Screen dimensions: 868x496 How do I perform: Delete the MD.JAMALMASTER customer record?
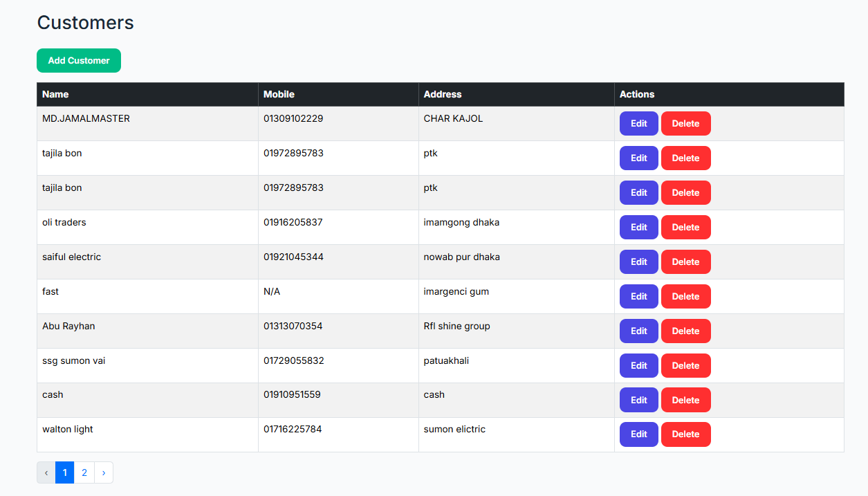pyautogui.click(x=685, y=124)
